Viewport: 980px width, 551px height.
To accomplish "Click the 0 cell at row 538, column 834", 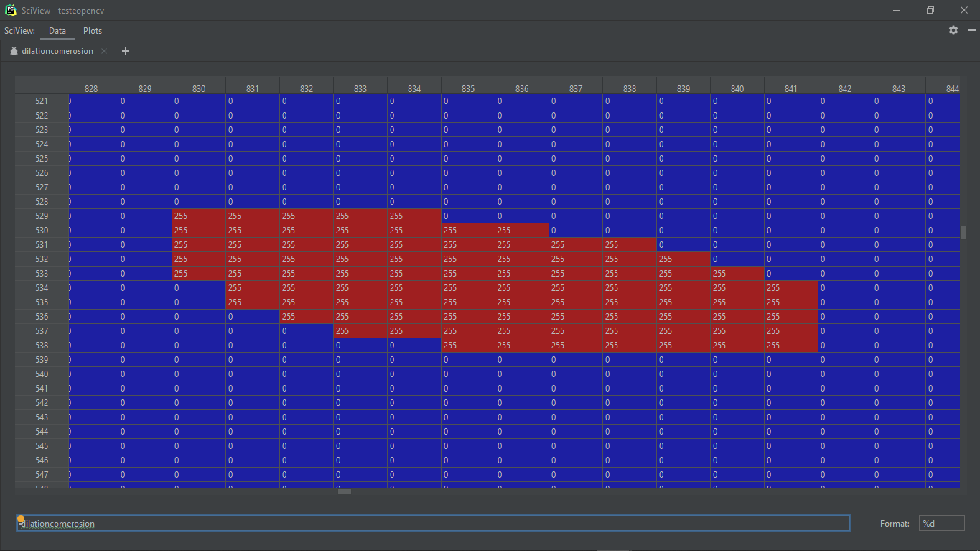I will pyautogui.click(x=414, y=346).
